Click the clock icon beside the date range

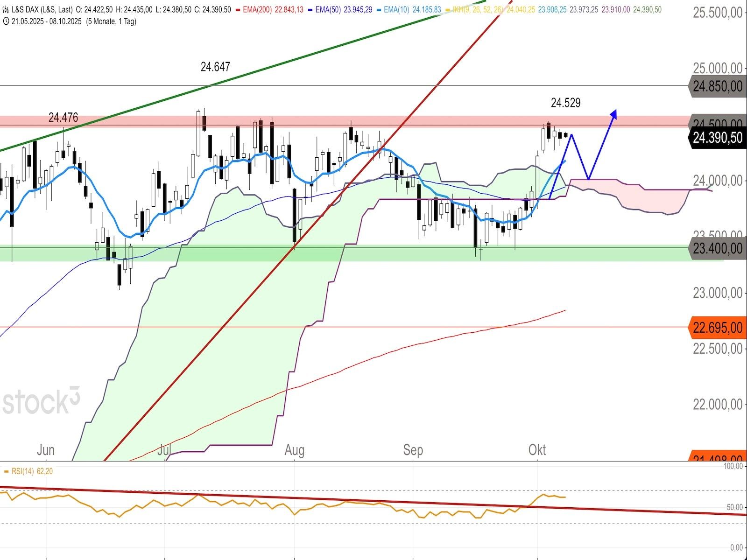coord(6,21)
